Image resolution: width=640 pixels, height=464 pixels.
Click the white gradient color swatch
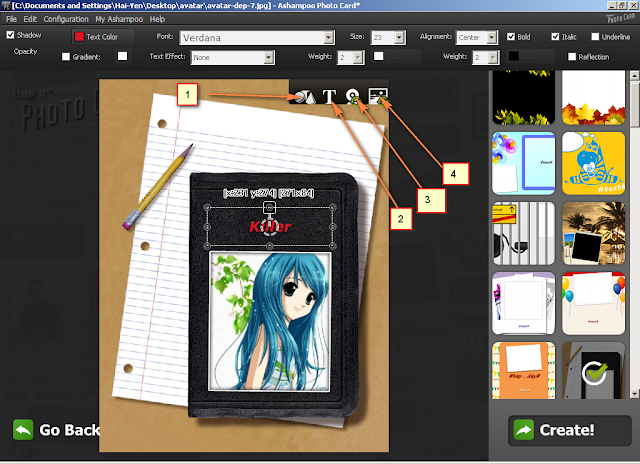[x=122, y=56]
